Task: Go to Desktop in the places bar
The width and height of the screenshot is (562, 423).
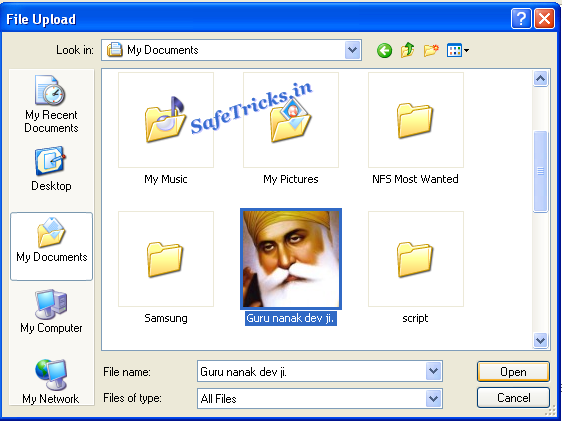Action: point(51,169)
